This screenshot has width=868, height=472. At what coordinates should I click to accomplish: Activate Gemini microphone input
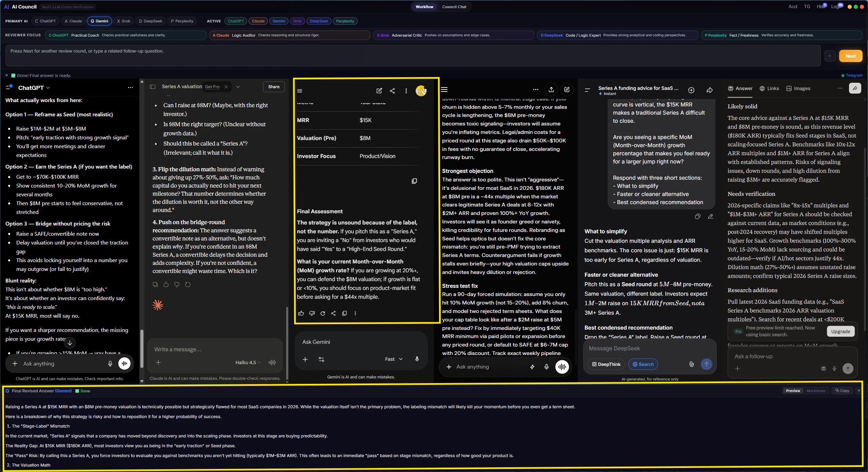click(417, 359)
